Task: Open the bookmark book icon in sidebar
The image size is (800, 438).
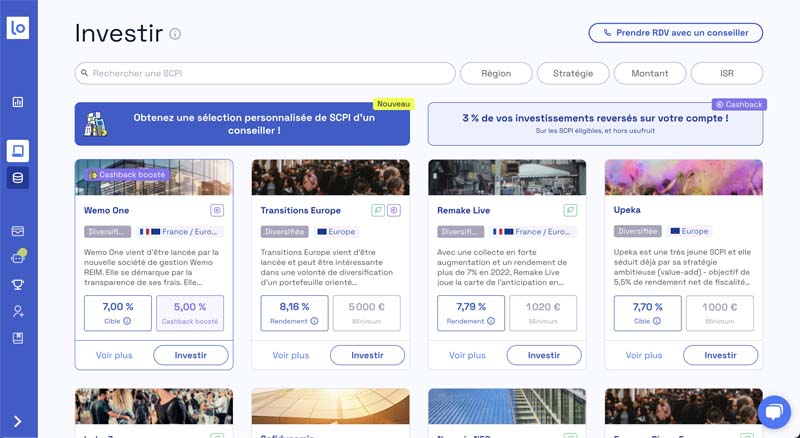Action: [x=18, y=338]
